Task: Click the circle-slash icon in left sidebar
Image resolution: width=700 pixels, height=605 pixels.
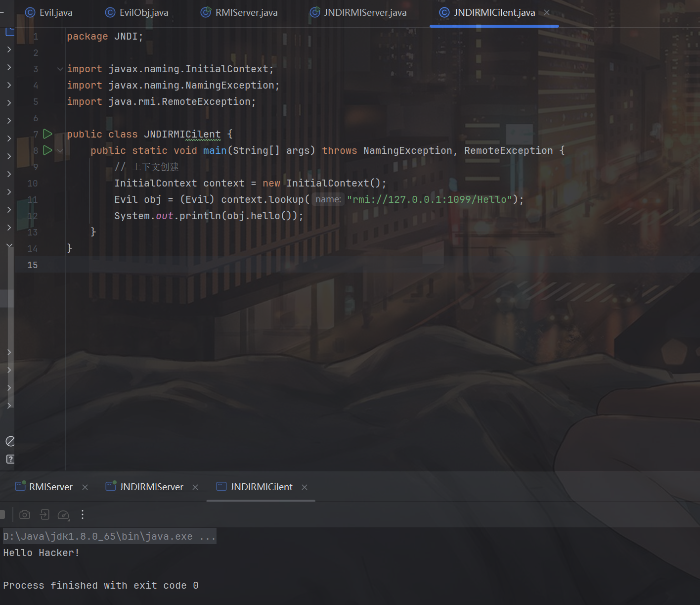Action: [x=10, y=441]
